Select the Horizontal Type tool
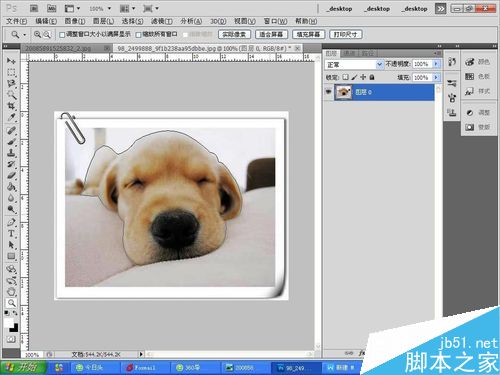The image size is (500, 375). [11, 234]
